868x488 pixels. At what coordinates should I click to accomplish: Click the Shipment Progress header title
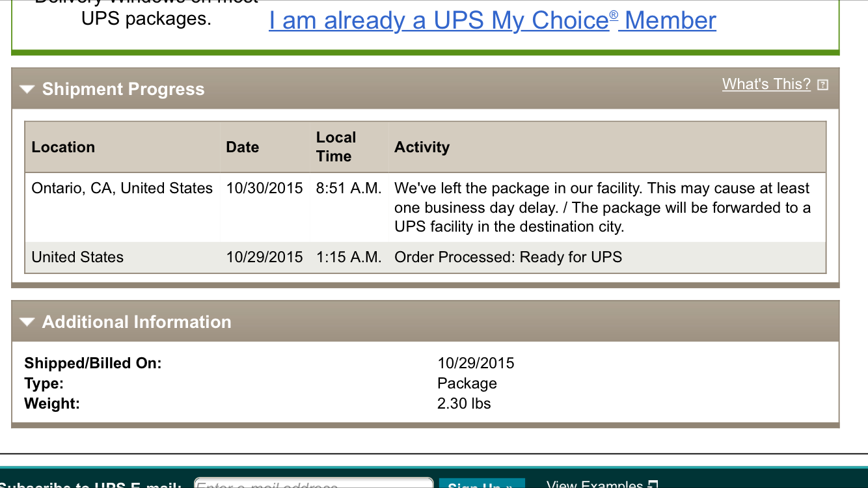pos(123,89)
